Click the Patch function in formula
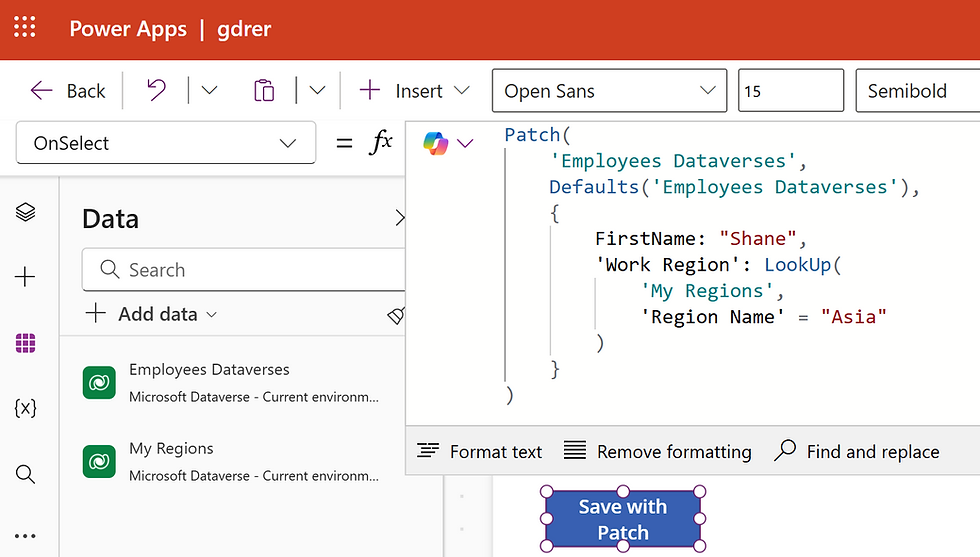 532,135
